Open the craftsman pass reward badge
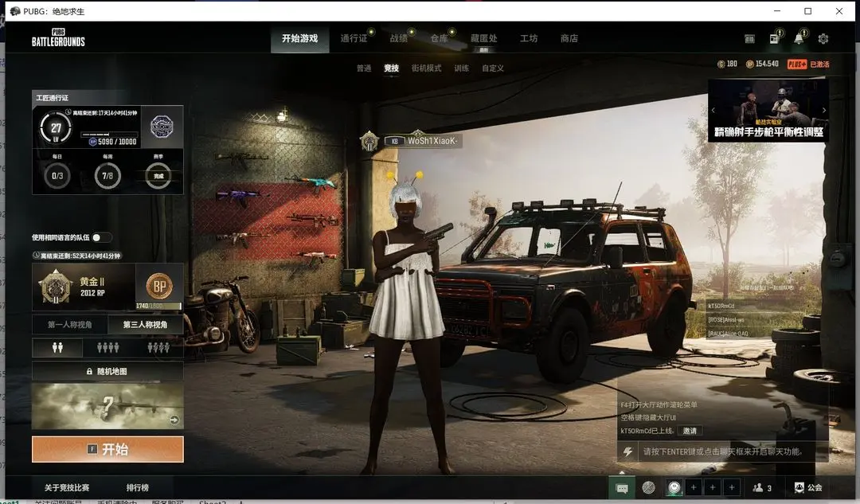860x504 pixels. (162, 127)
